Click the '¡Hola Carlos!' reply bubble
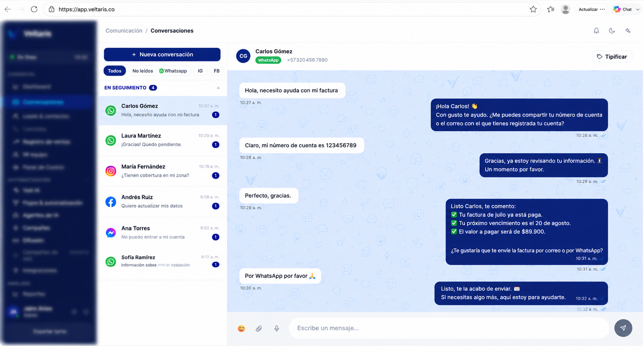This screenshot has height=346, width=644. point(519,115)
